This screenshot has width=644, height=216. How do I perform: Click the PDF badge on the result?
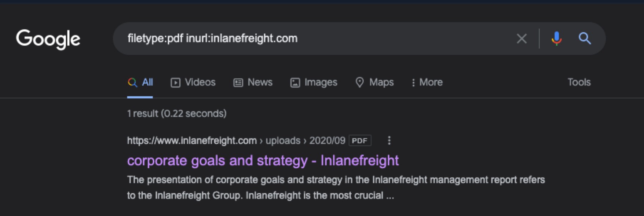[360, 140]
